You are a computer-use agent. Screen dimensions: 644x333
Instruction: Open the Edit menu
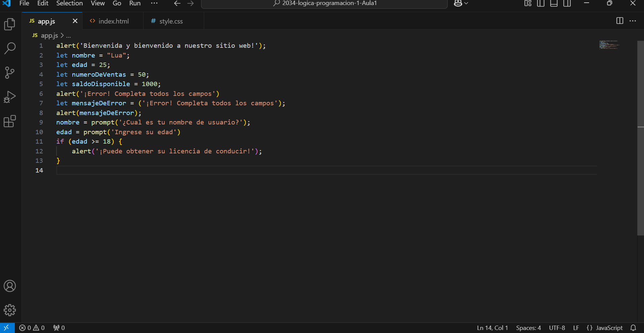[43, 3]
